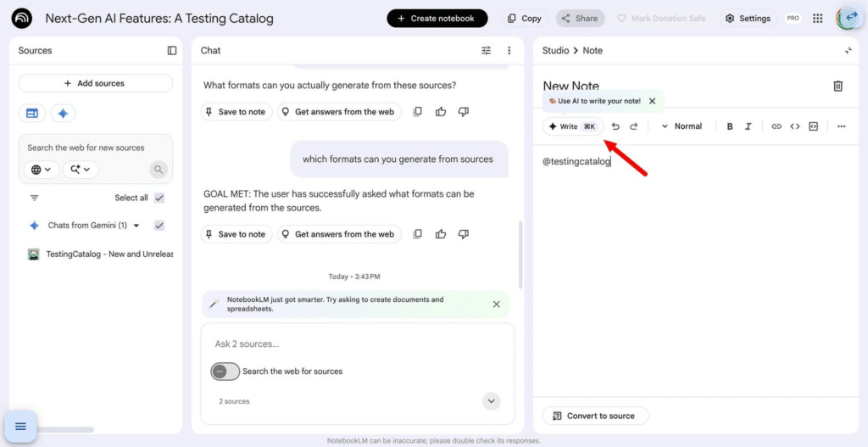Open the Normal text style dropdown
This screenshot has width=868, height=447.
click(x=682, y=126)
